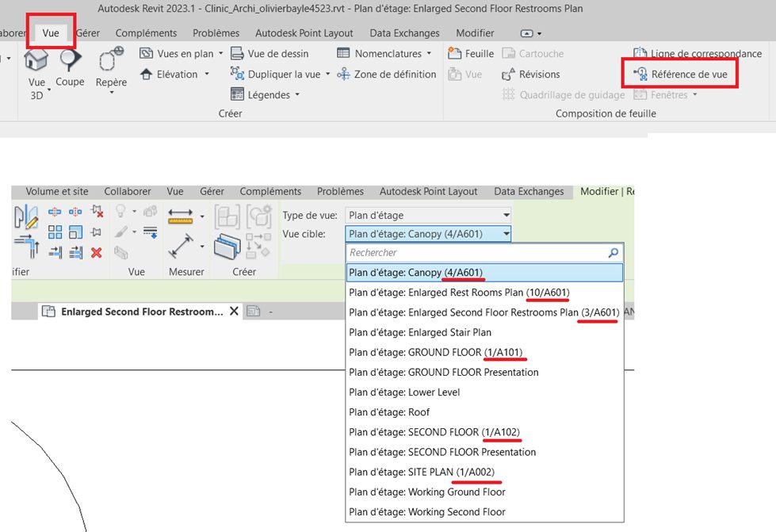Open the Autodesk Point Layout tab in top ribbon
776x532 pixels.
(x=304, y=33)
